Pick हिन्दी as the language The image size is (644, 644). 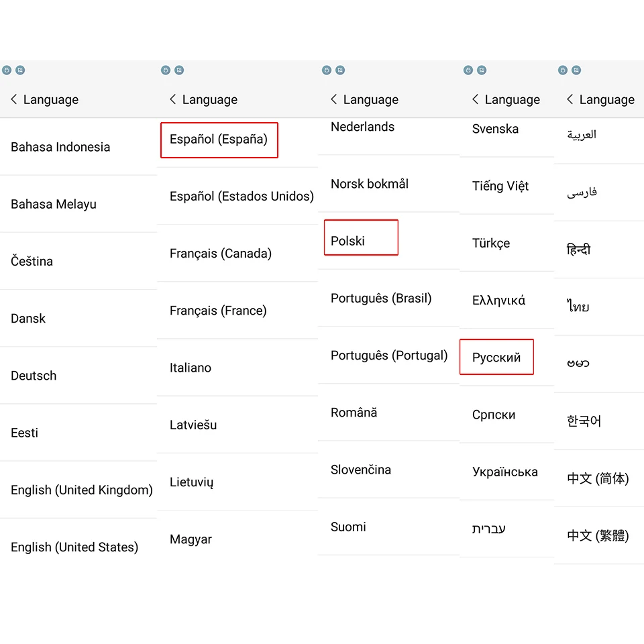599,250
